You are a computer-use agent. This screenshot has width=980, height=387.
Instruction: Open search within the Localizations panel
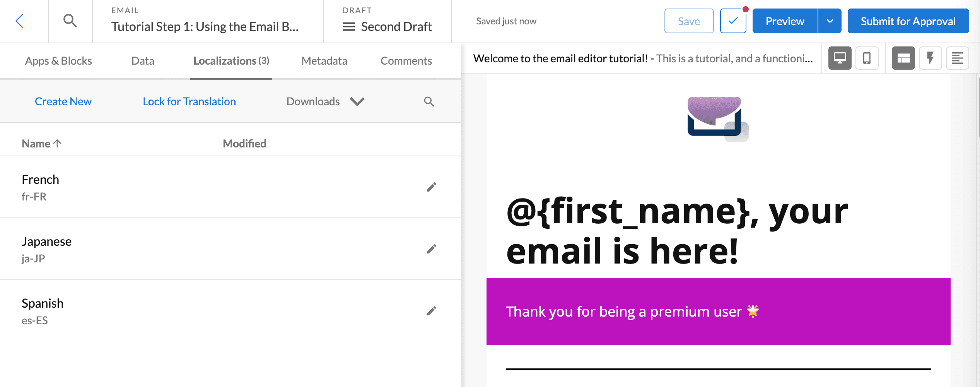tap(429, 101)
